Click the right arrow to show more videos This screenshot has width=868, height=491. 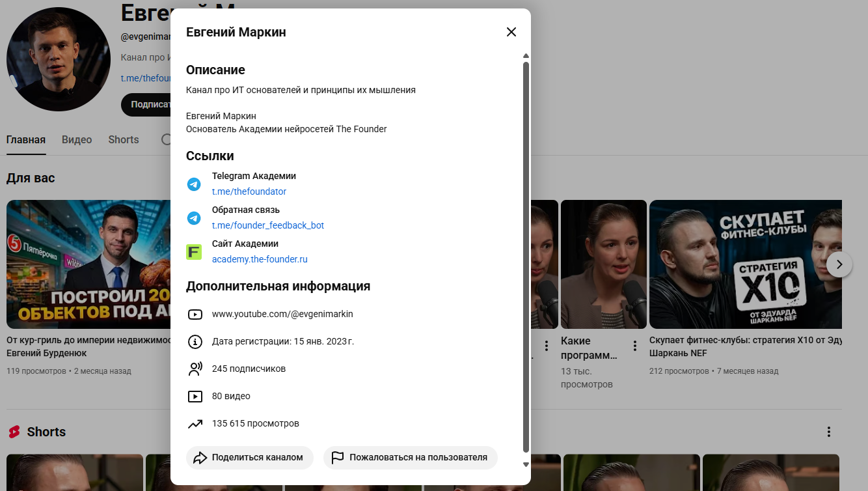[x=839, y=264]
